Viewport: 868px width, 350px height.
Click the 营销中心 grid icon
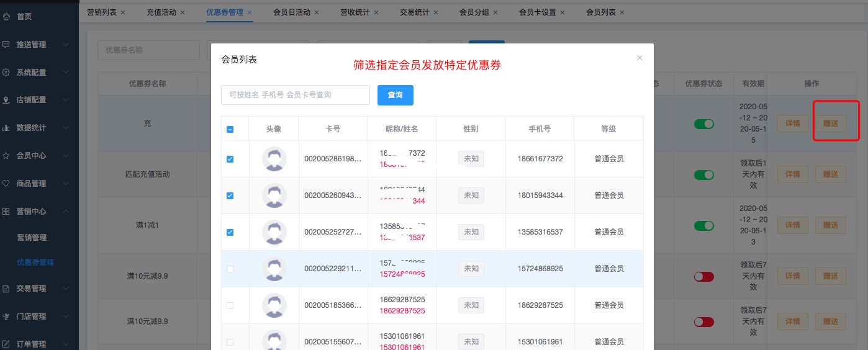7,212
